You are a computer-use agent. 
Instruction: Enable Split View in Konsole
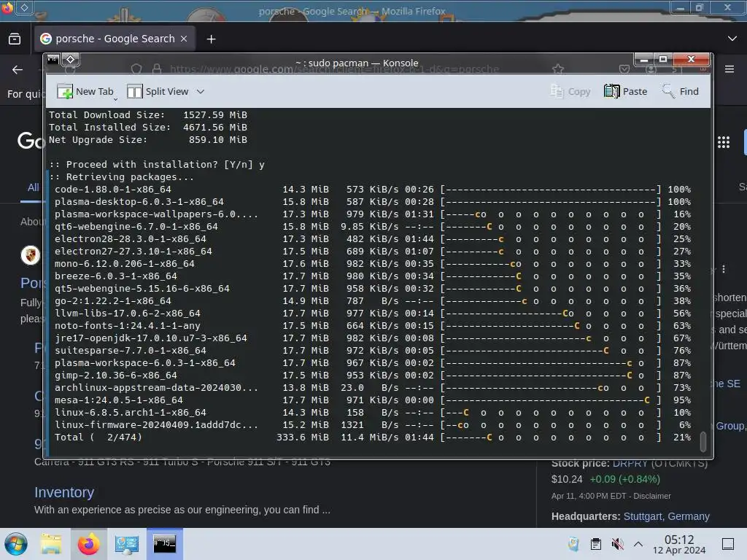[x=158, y=91]
